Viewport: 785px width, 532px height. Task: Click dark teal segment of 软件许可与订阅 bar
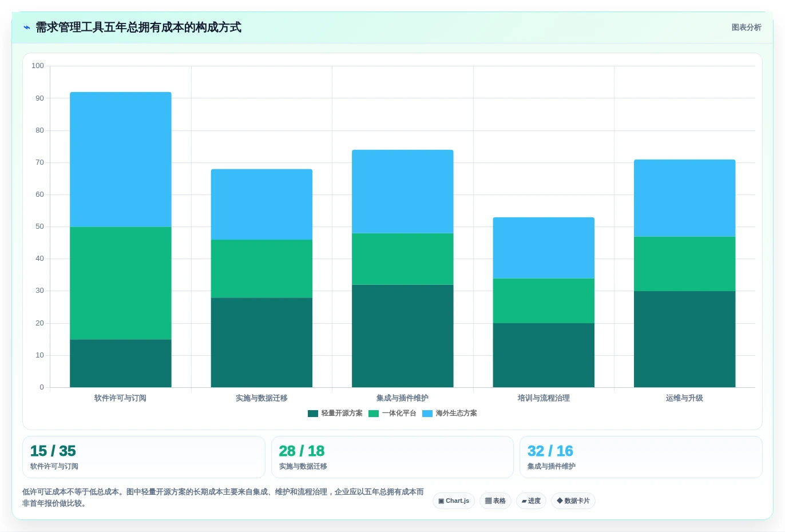pos(121,363)
